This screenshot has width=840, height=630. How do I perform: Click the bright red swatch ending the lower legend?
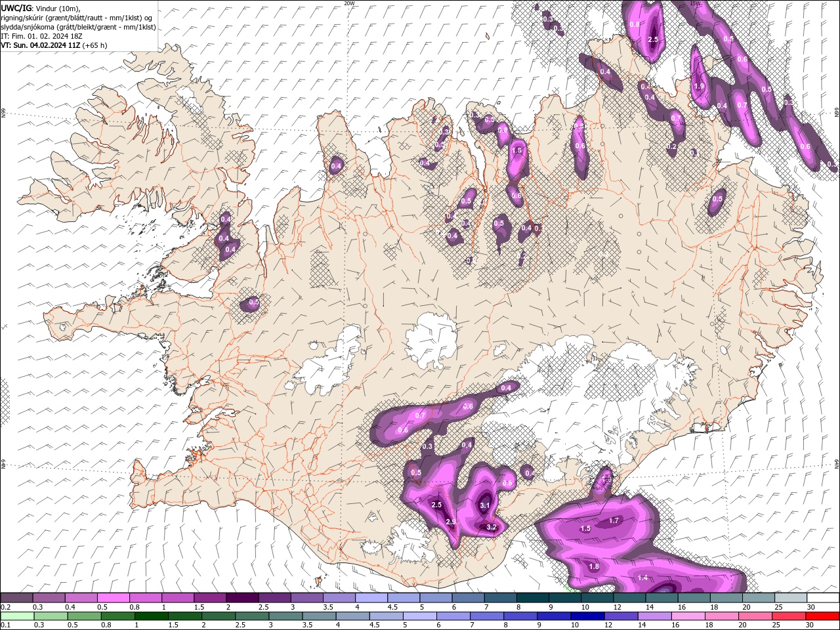823,616
